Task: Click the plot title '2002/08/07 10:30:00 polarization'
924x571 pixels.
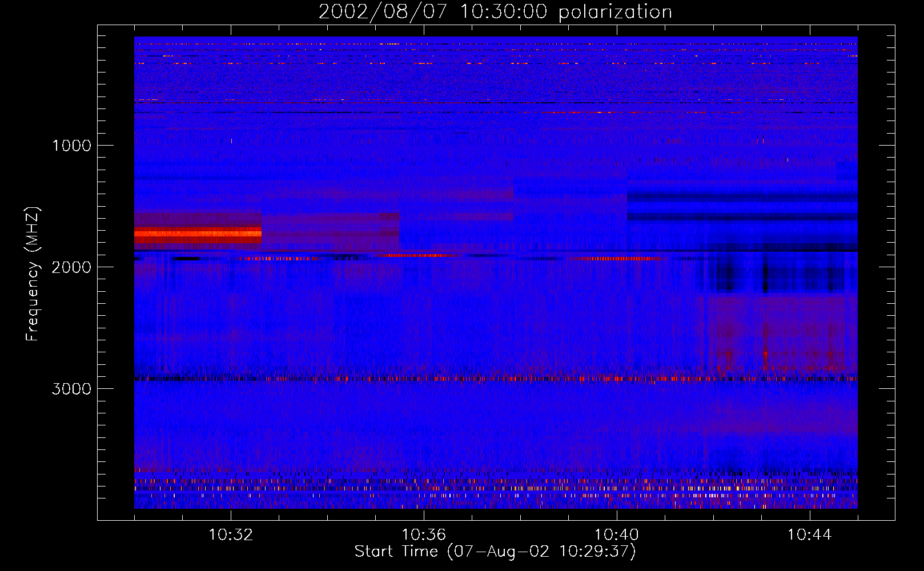Action: (x=495, y=12)
